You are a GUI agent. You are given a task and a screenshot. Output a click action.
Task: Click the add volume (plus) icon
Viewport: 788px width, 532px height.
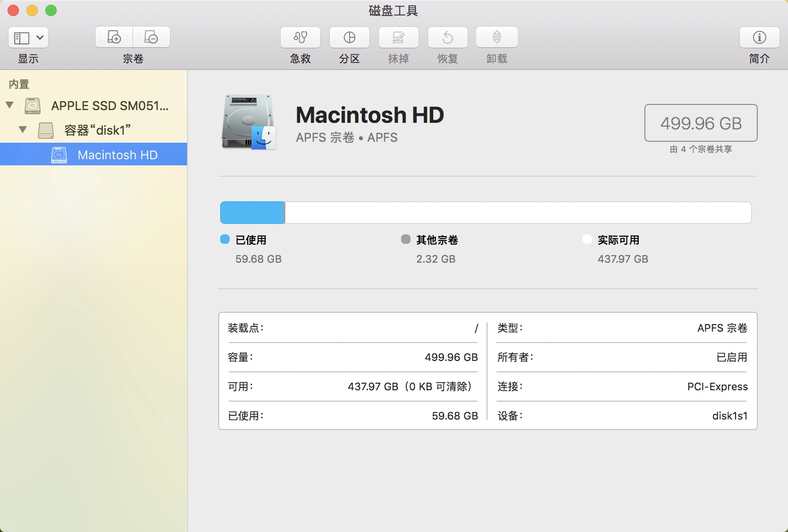(x=114, y=37)
